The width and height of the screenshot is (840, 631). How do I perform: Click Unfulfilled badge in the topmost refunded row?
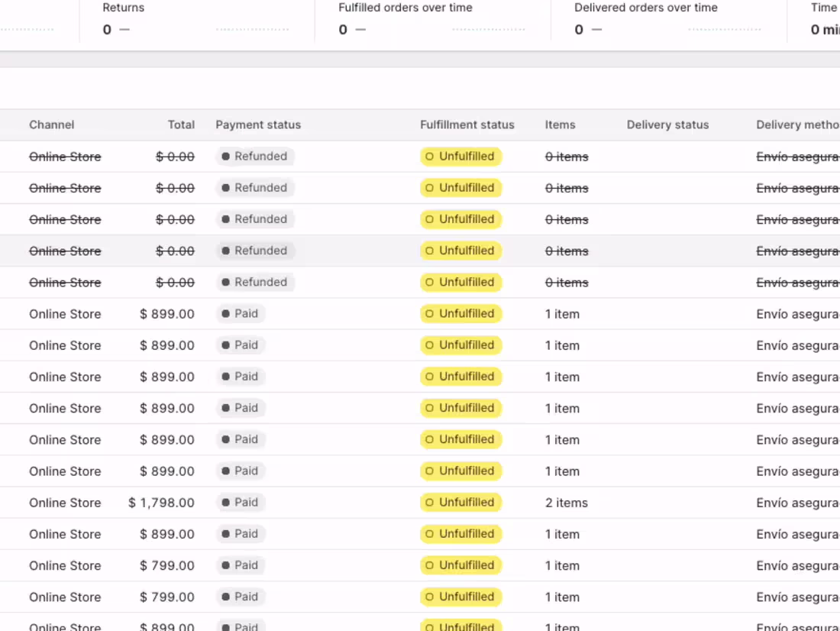460,157
